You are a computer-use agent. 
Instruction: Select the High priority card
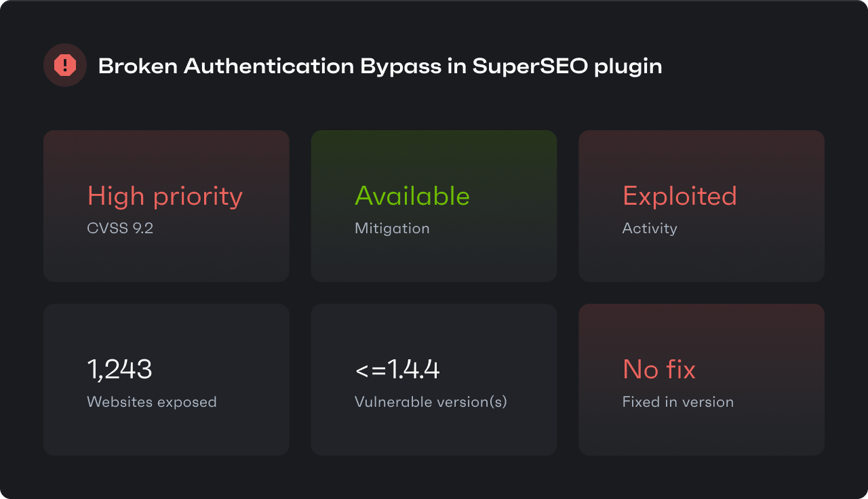pyautogui.click(x=166, y=206)
